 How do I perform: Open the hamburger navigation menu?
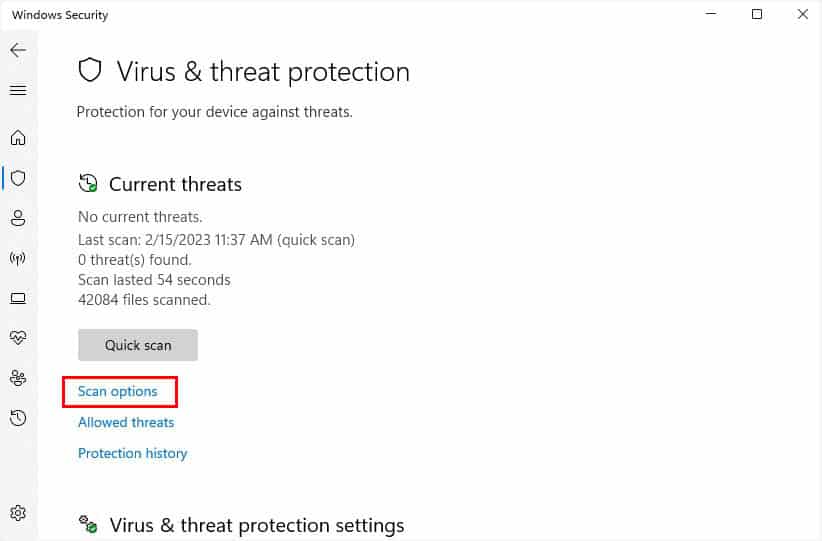click(x=18, y=90)
